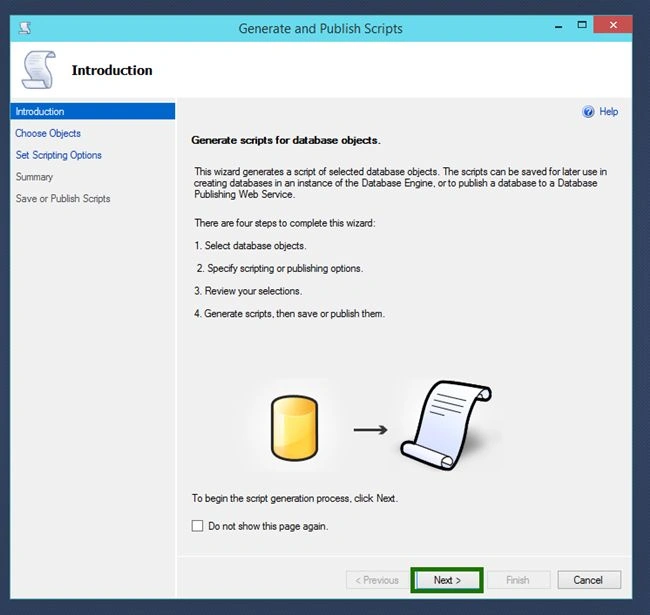Click the script scroll illustration

(446, 425)
